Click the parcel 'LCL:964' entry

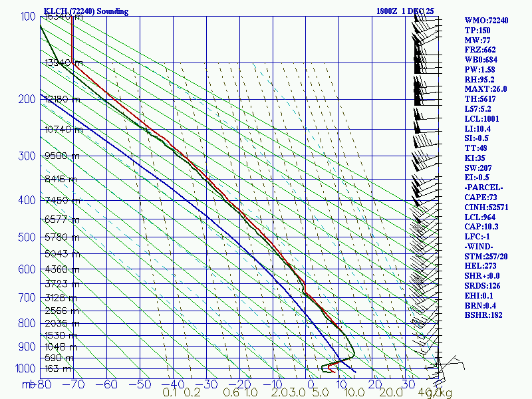point(479,217)
